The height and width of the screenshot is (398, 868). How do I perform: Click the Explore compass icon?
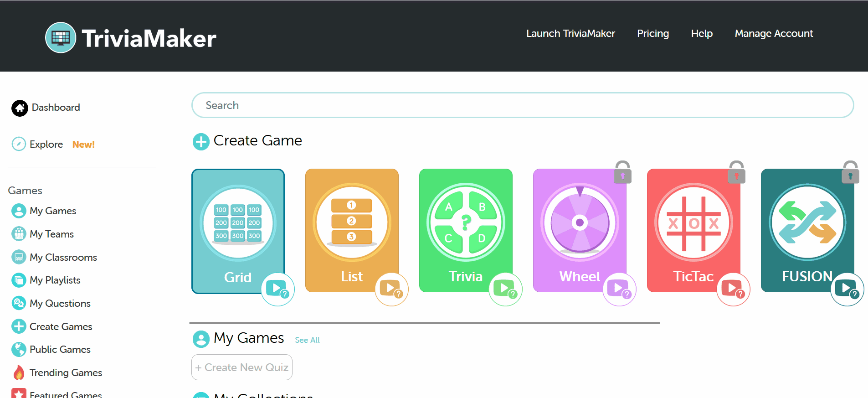point(19,144)
